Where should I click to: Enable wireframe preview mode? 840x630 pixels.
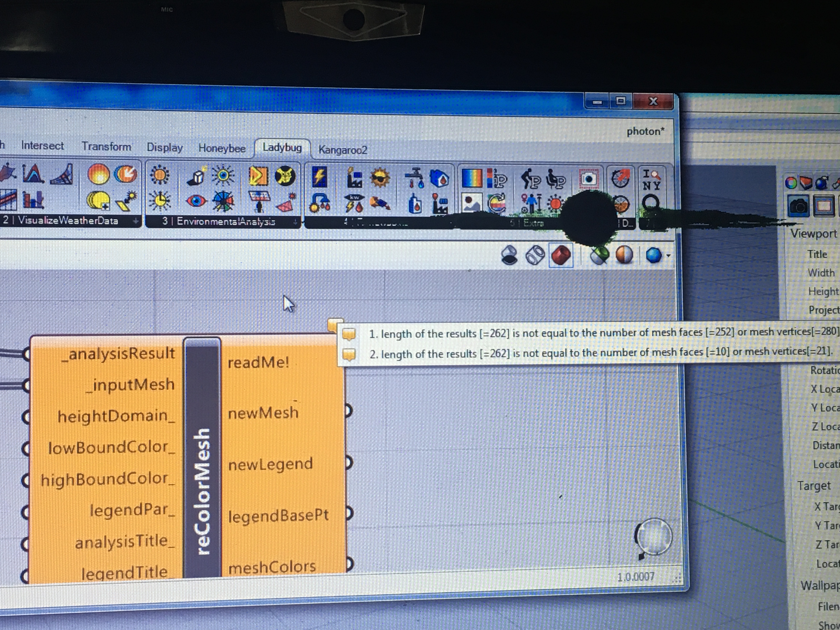click(x=535, y=255)
